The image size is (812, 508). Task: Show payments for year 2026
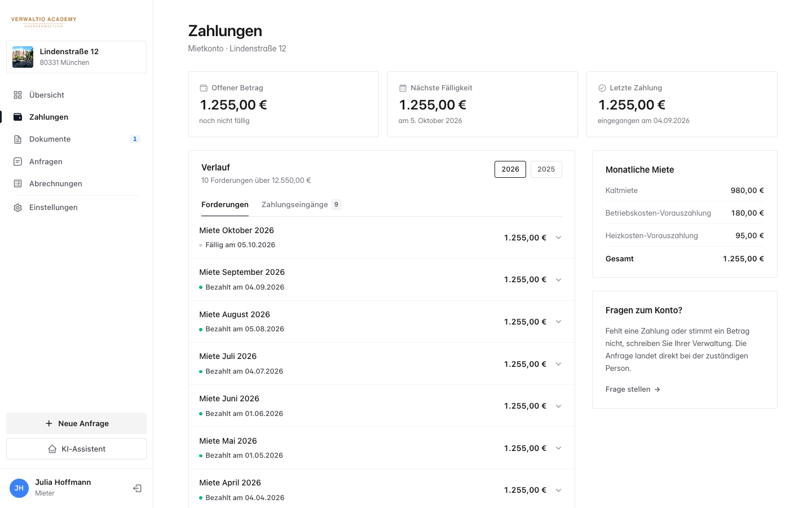click(510, 169)
